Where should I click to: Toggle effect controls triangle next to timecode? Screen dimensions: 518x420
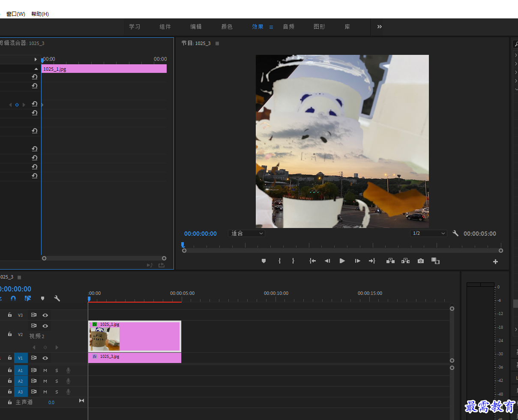36,60
